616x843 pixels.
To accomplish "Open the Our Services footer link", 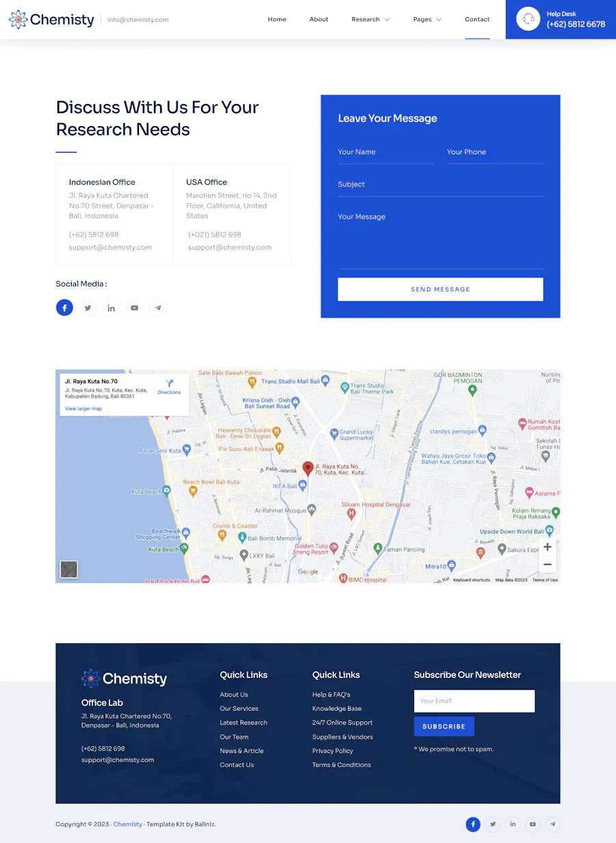I will pos(239,709).
